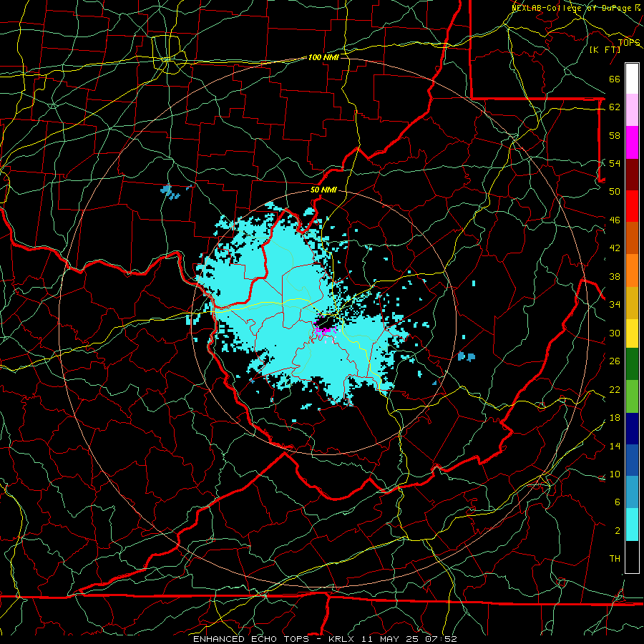
Task: Pick the gold 34 kft legend swatch
Action: (632, 302)
